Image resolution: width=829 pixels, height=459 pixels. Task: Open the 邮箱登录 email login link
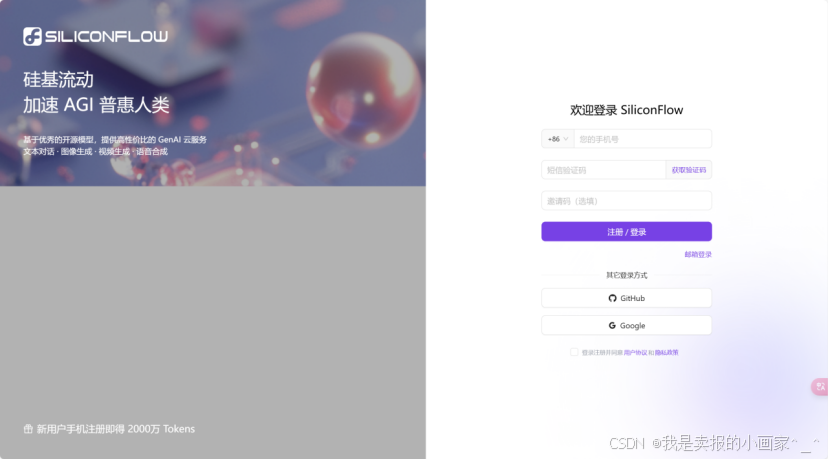(698, 254)
